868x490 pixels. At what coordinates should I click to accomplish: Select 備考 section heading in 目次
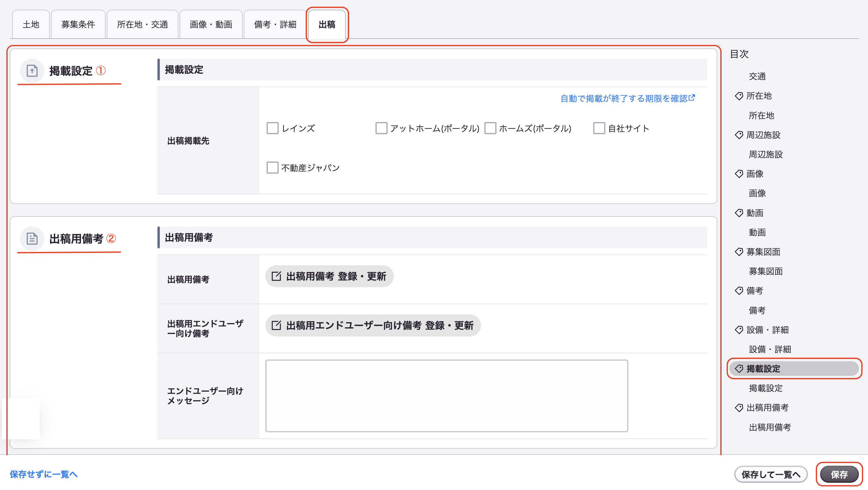click(755, 290)
